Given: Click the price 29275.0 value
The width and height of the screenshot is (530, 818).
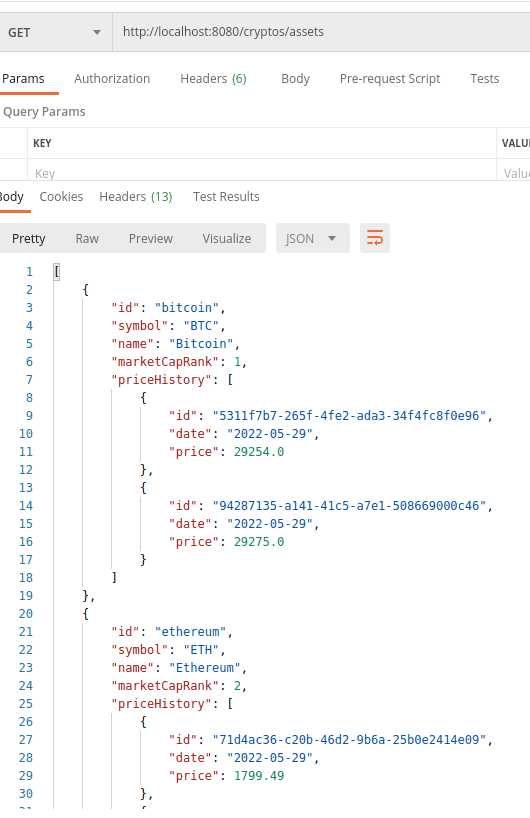Looking at the screenshot, I should (x=259, y=542).
